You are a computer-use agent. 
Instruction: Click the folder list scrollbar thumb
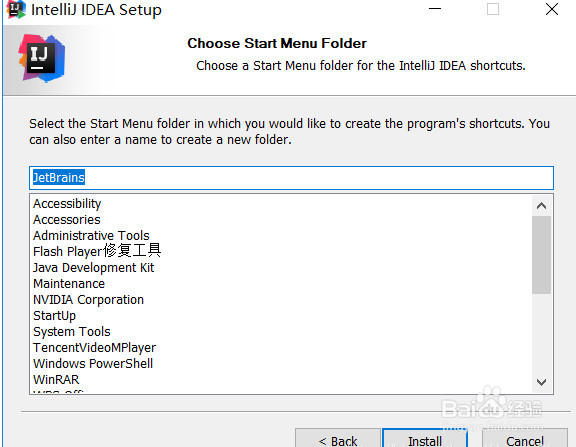click(541, 255)
